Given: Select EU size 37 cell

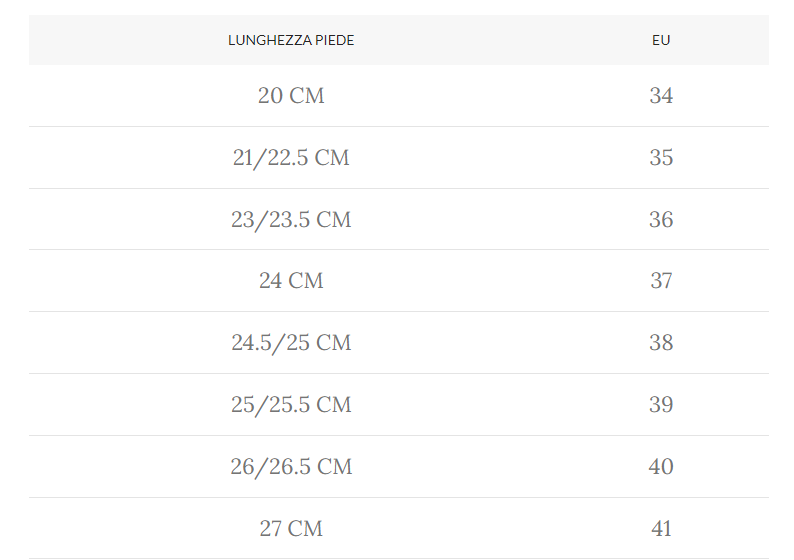Looking at the screenshot, I should tap(661, 281).
